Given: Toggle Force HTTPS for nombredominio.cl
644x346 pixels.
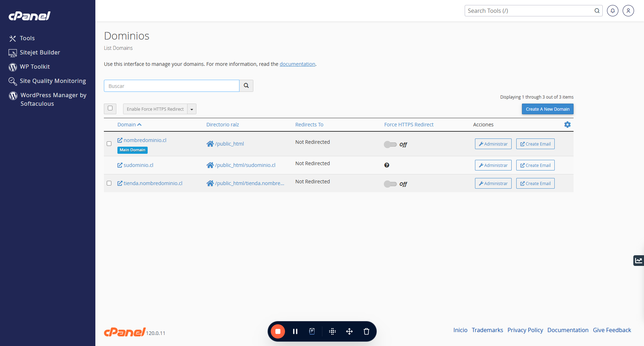Looking at the screenshot, I should [390, 144].
